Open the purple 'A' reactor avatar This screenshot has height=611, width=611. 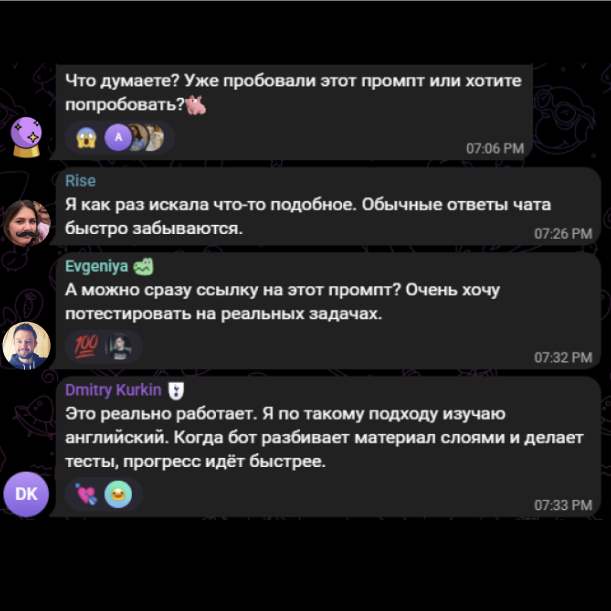(118, 138)
